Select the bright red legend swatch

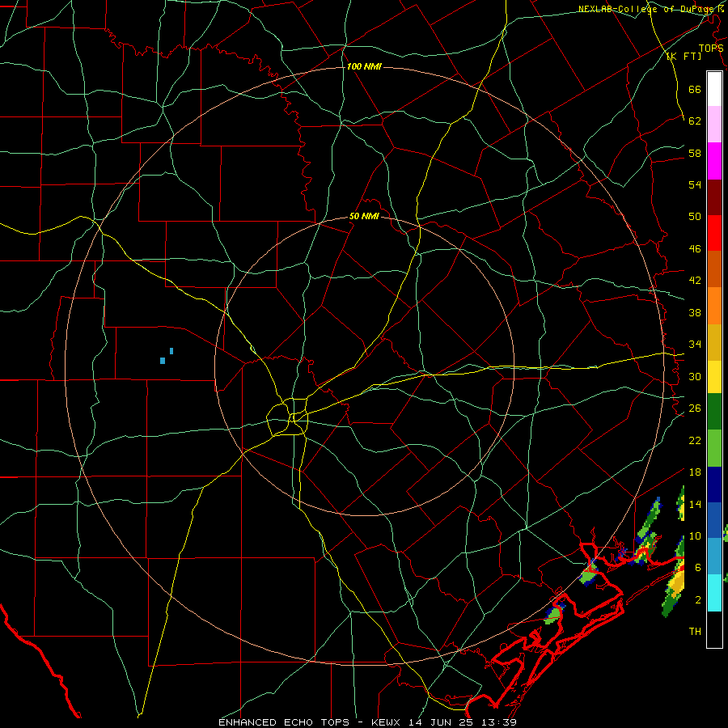[714, 233]
